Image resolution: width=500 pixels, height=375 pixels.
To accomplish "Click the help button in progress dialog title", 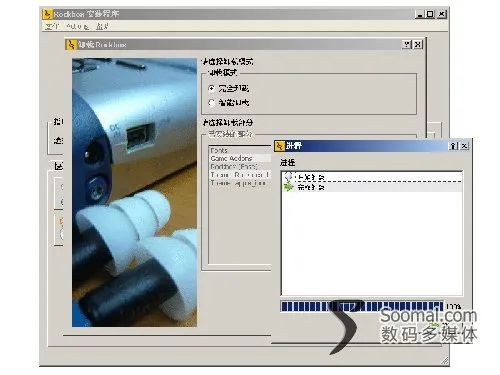I will pyautogui.click(x=453, y=146).
